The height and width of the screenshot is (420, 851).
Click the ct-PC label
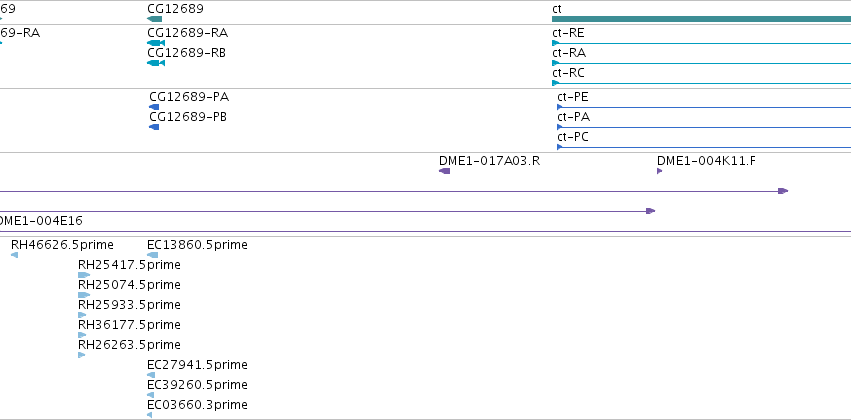[x=573, y=137]
